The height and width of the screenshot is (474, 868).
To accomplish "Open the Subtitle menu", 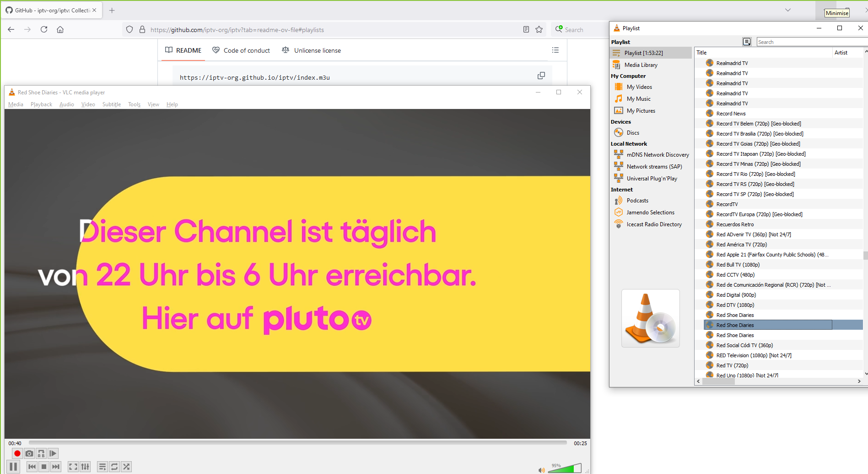I will coord(112,104).
